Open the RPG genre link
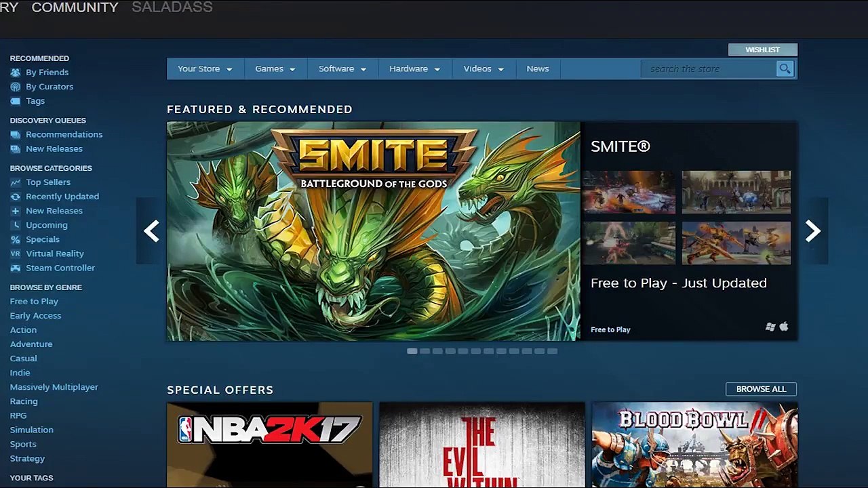 point(18,415)
